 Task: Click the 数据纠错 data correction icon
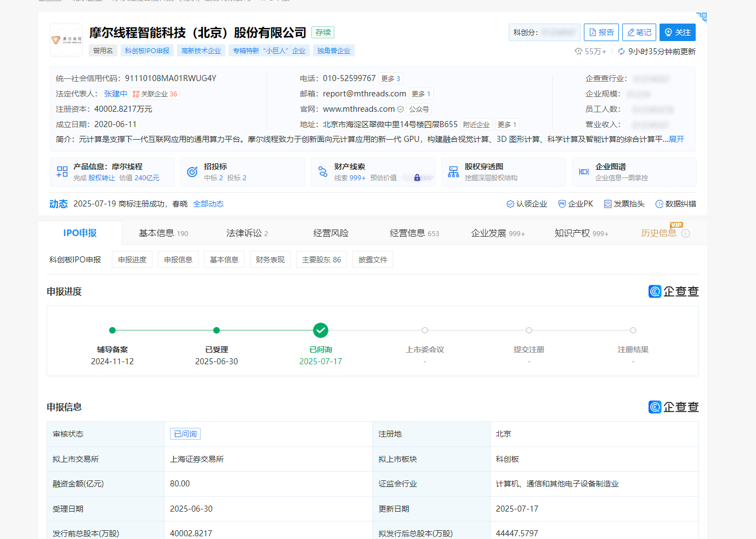click(x=660, y=204)
